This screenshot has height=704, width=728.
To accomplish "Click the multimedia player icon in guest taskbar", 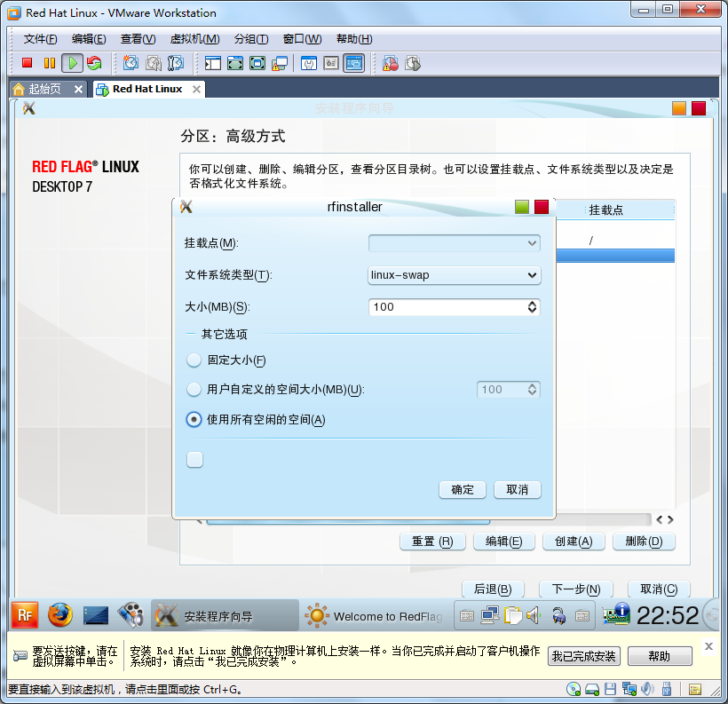I will tap(131, 615).
